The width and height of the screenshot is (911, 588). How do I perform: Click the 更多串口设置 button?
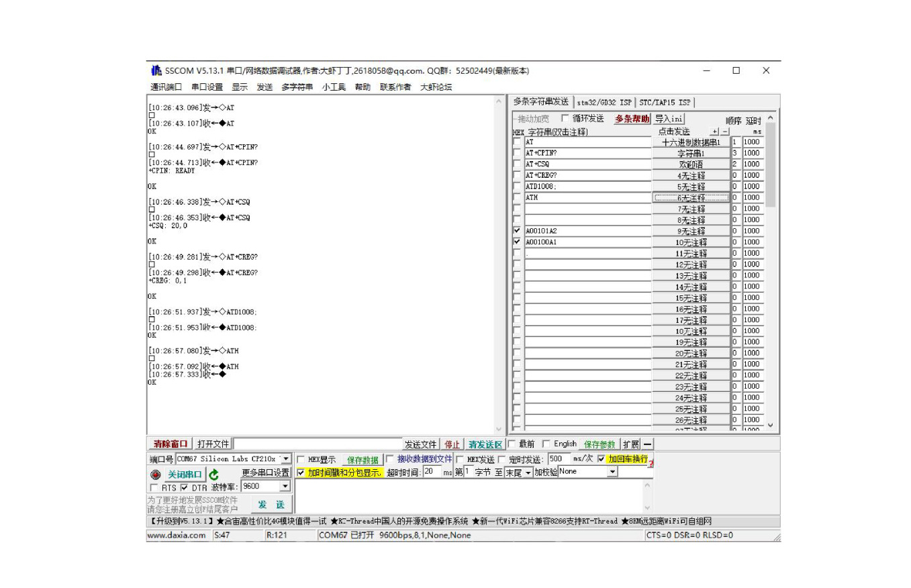coord(266,473)
